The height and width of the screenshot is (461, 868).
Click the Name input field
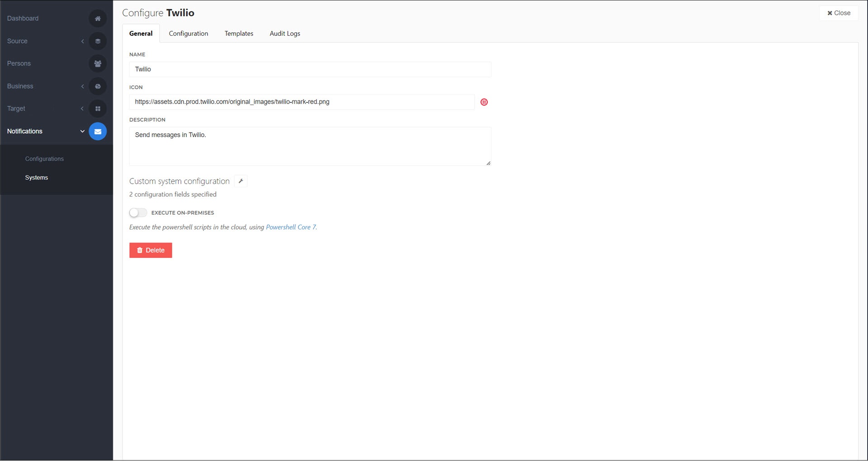[x=310, y=69]
